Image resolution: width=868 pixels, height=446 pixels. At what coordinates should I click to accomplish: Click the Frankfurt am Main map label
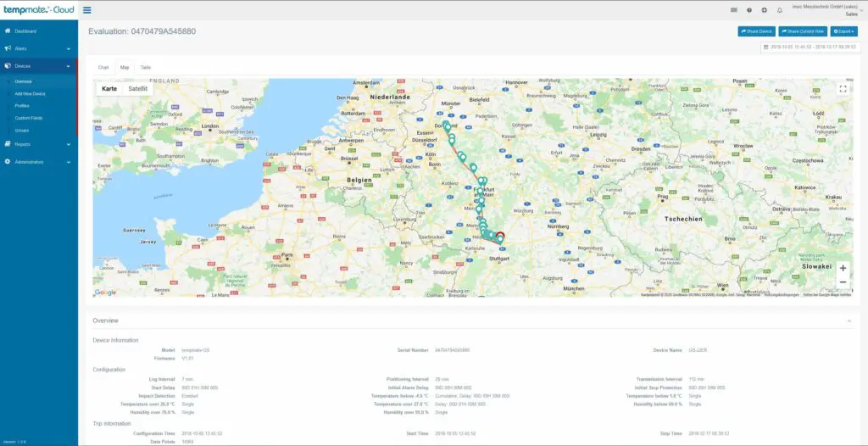(484, 192)
